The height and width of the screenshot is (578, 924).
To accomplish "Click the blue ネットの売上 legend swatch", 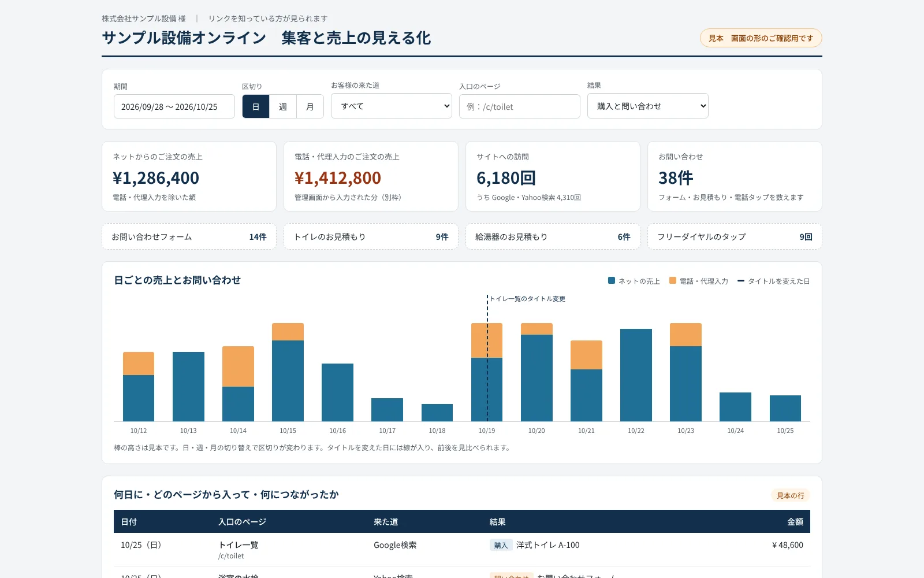I will pos(612,280).
